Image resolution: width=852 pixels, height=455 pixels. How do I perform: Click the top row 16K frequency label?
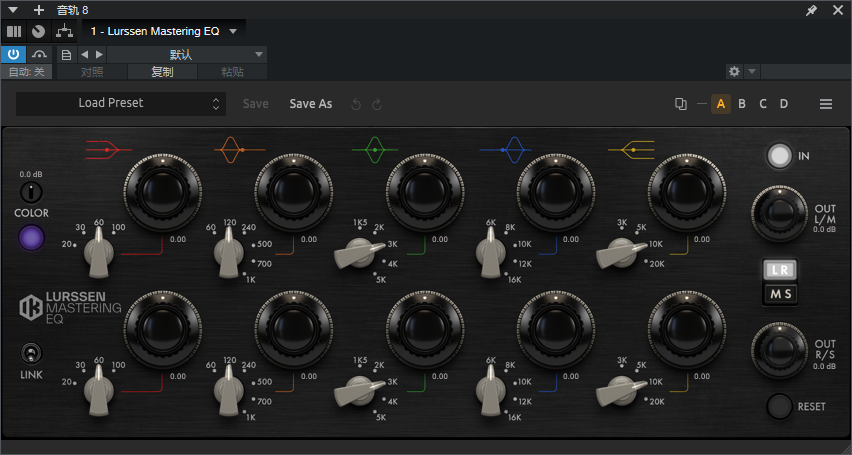point(515,279)
